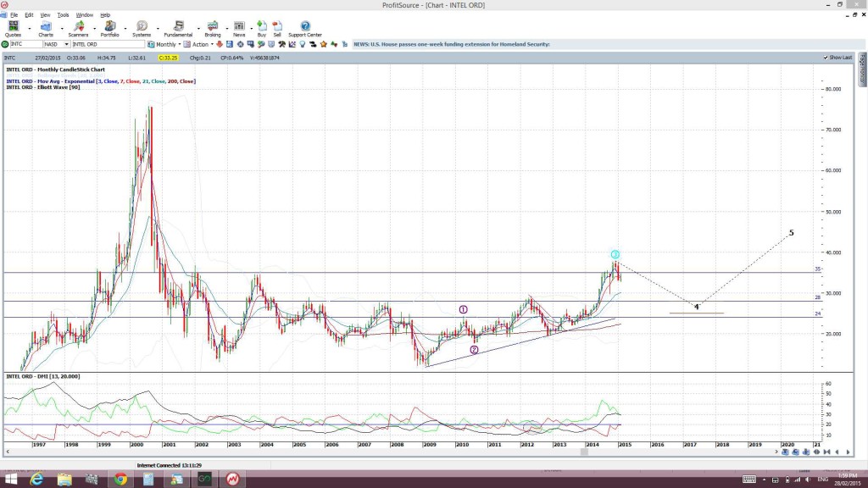Screen dimensions: 868x488
Task: Open the Action dropdown menu
Action: pyautogui.click(x=212, y=44)
